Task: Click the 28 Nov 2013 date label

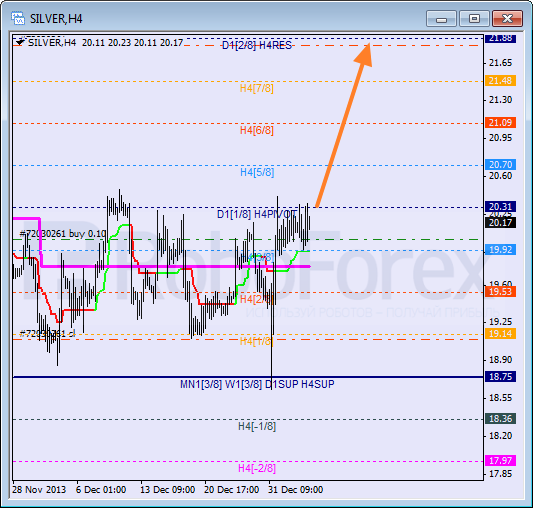Action: click(39, 490)
